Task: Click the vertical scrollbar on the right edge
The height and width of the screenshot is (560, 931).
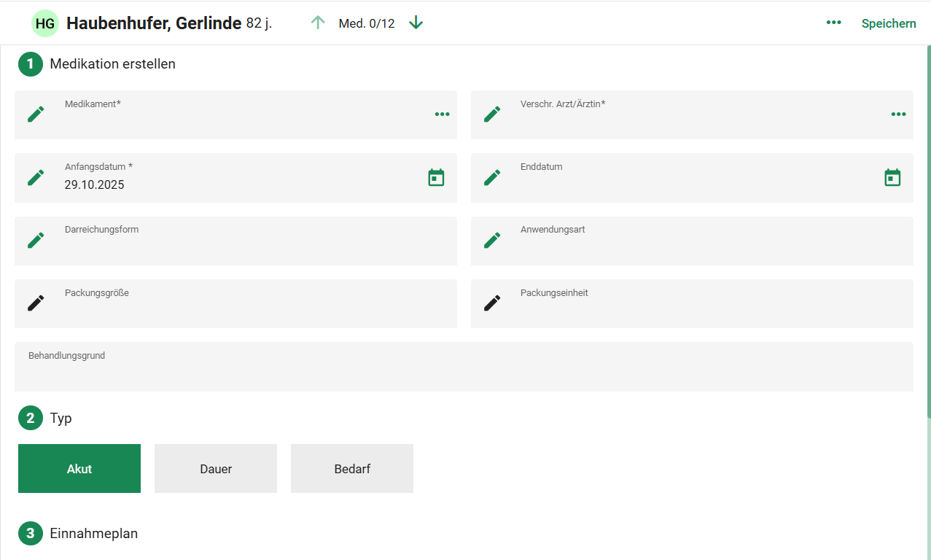Action: pyautogui.click(x=928, y=233)
